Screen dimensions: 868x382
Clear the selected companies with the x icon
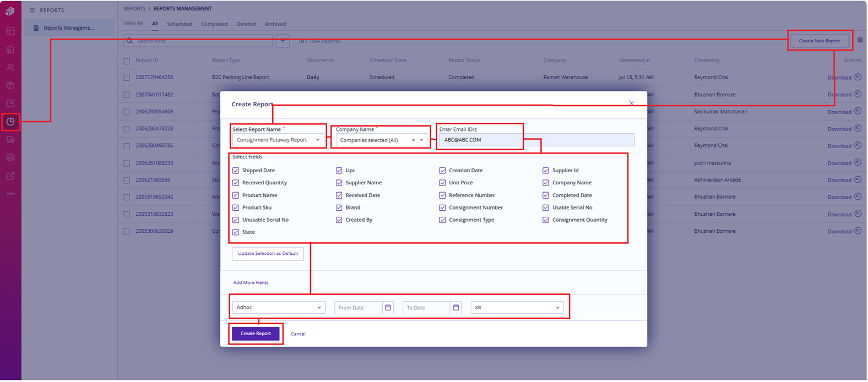(x=413, y=140)
